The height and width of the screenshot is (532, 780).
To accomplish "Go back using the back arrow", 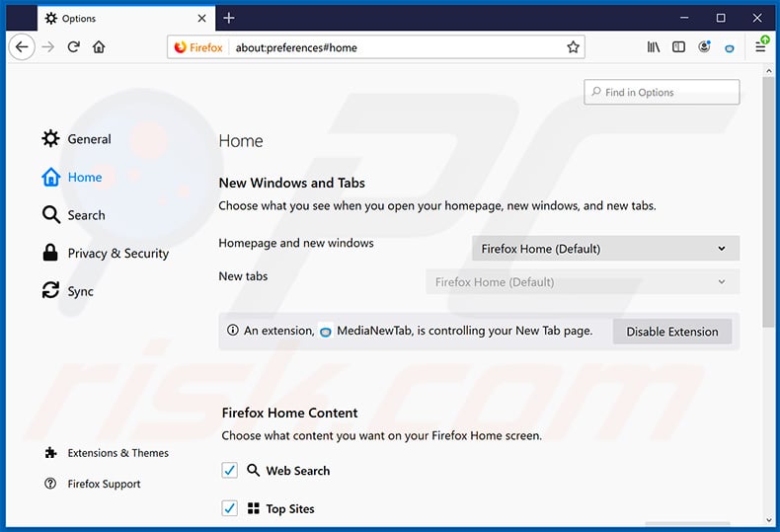I will (22, 46).
